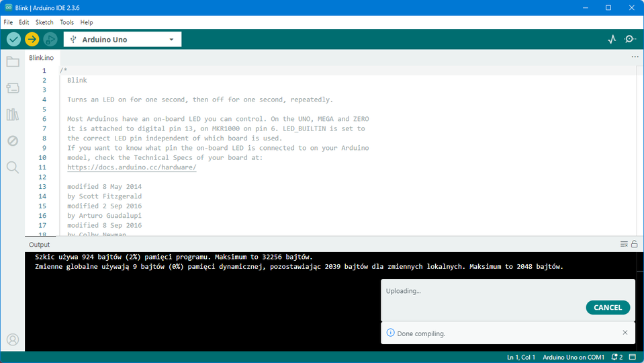Open the Help menu
The width and height of the screenshot is (644, 363).
tap(86, 22)
